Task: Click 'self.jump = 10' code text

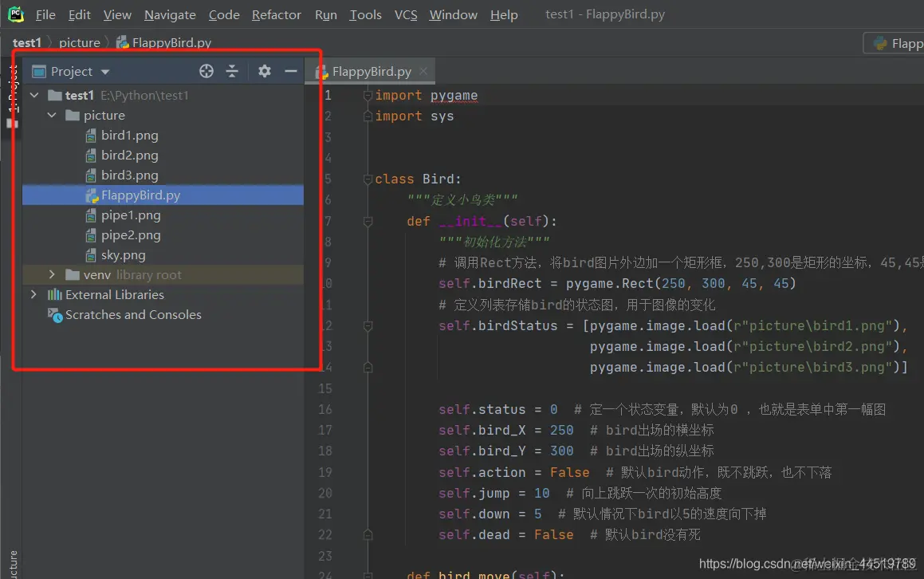Action: (x=493, y=493)
